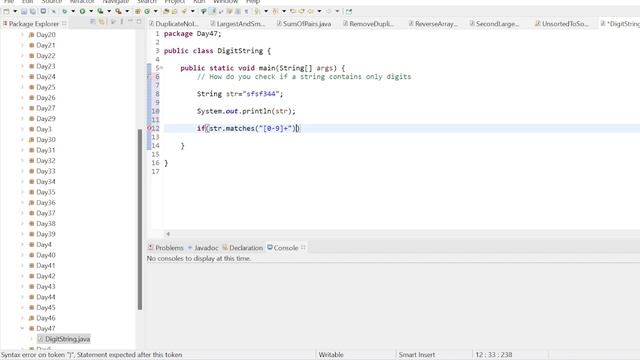
Task: Click the editor horizontal scroll left arrow
Action: click(168, 234)
